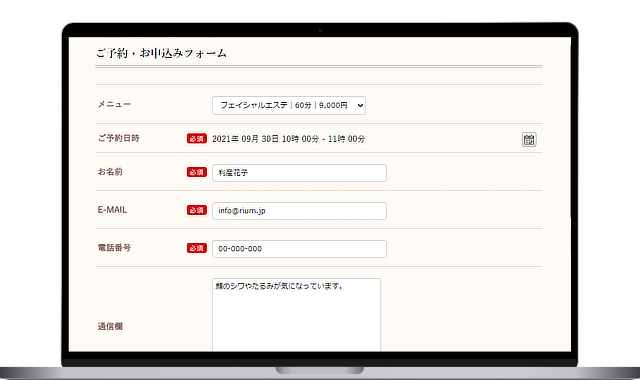Click the 必須 badge beside ご予約日時
The width and height of the screenshot is (640, 380).
197,139
